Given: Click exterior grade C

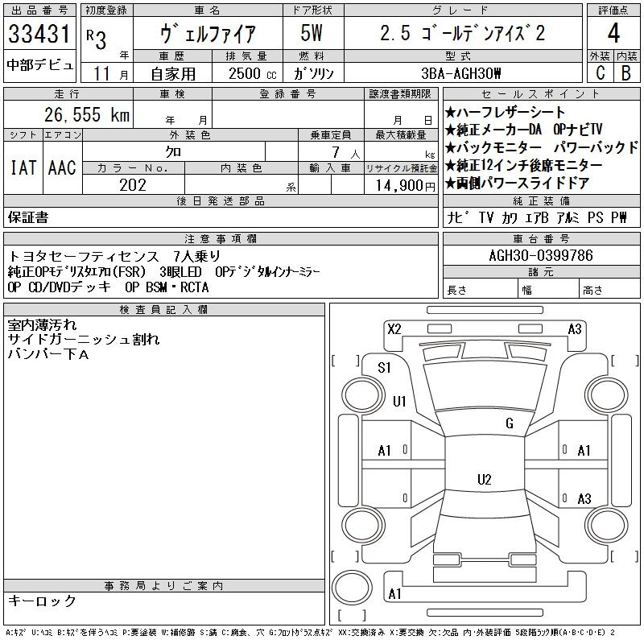Looking at the screenshot, I should tap(600, 72).
